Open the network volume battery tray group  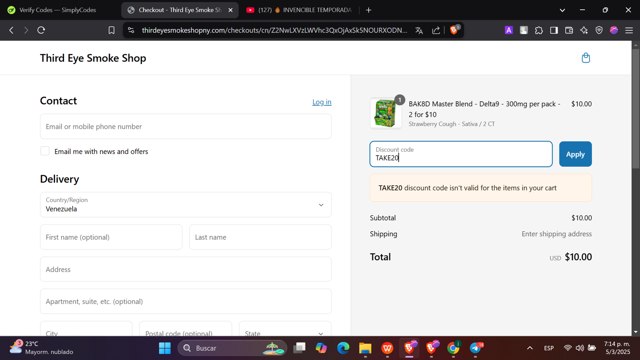[x=580, y=348]
